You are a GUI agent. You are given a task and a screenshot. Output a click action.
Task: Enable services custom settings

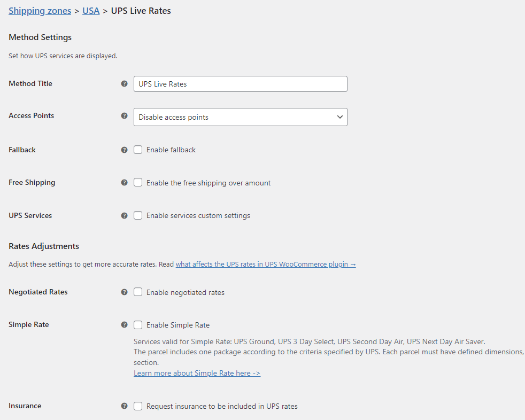pos(138,215)
